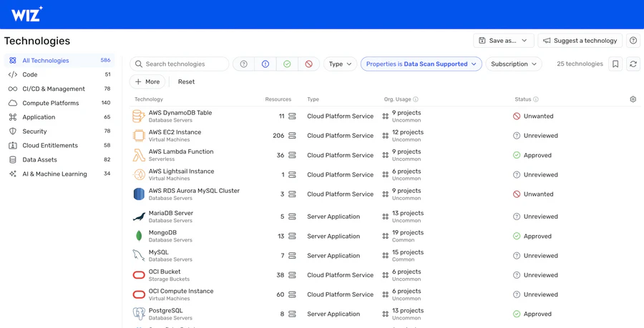Click projects grid icon for MySQL row
The image size is (644, 328).
tap(385, 255)
